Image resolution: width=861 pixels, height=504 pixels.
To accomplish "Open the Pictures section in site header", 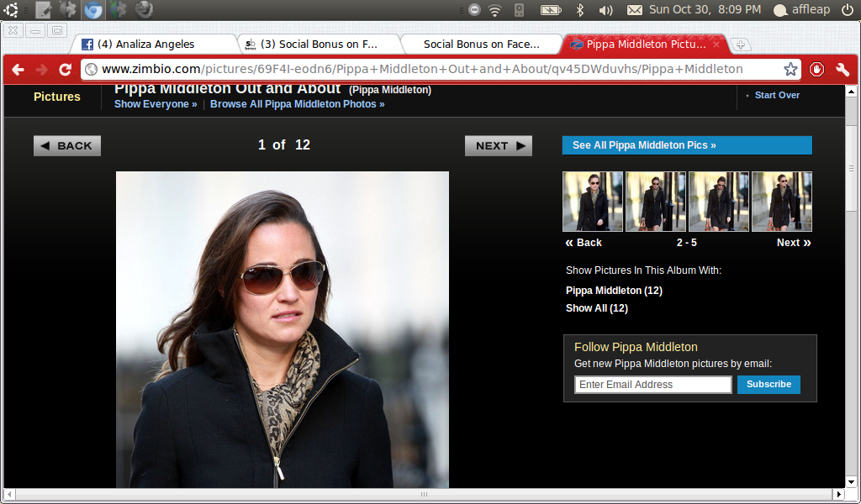I will point(57,97).
